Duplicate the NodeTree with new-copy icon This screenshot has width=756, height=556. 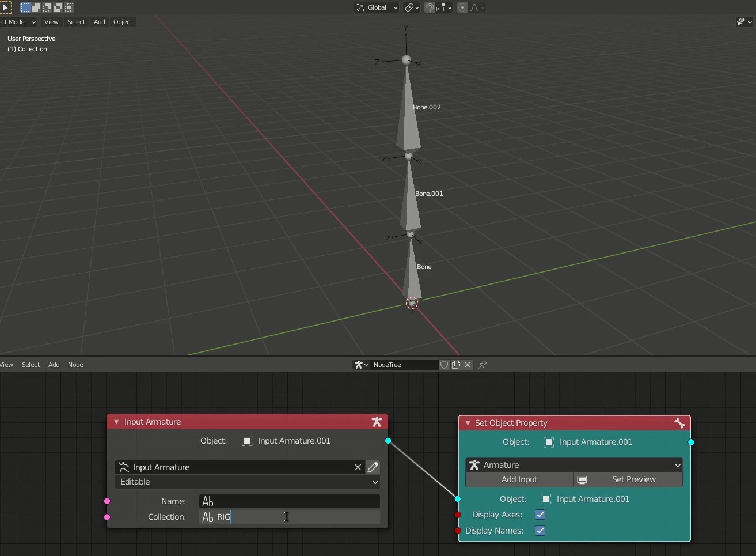pyautogui.click(x=456, y=365)
